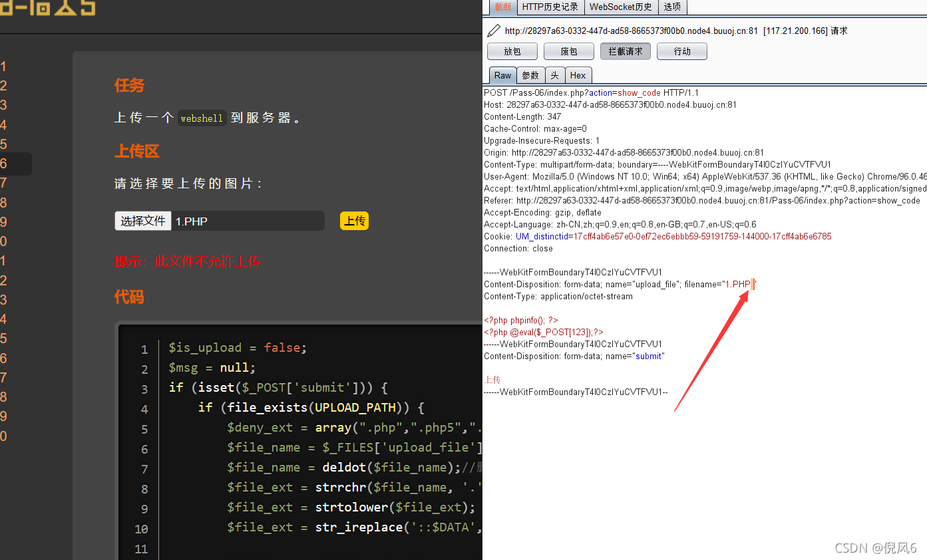This screenshot has width=927, height=560.
Task: Click the 废包 drop button
Action: [569, 51]
